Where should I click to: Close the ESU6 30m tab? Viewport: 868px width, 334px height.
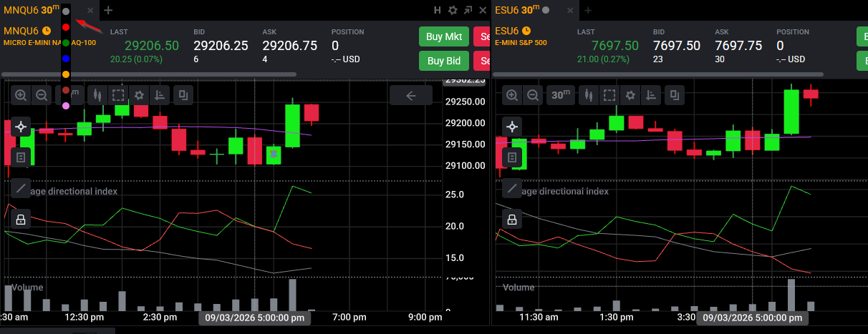[569, 11]
